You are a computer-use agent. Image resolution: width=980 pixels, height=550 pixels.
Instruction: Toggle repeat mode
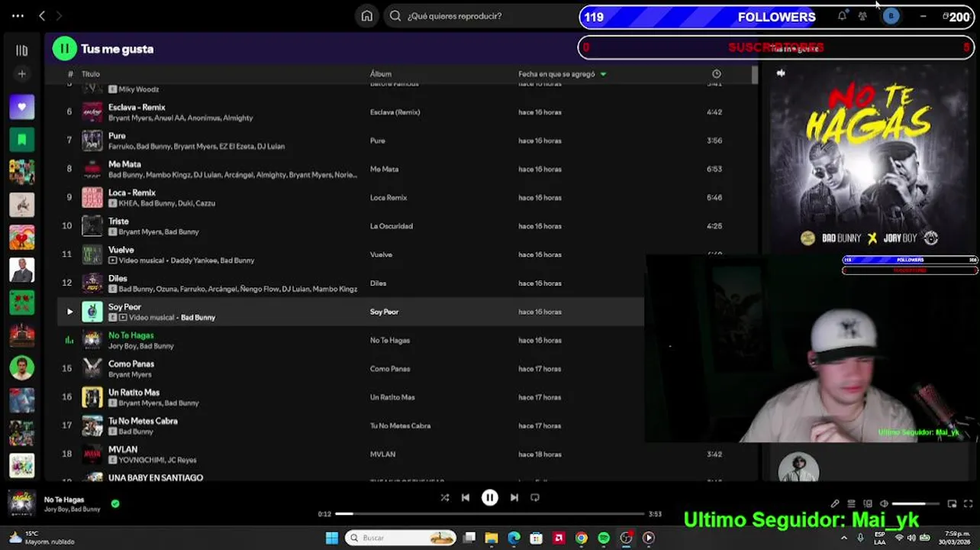click(535, 497)
